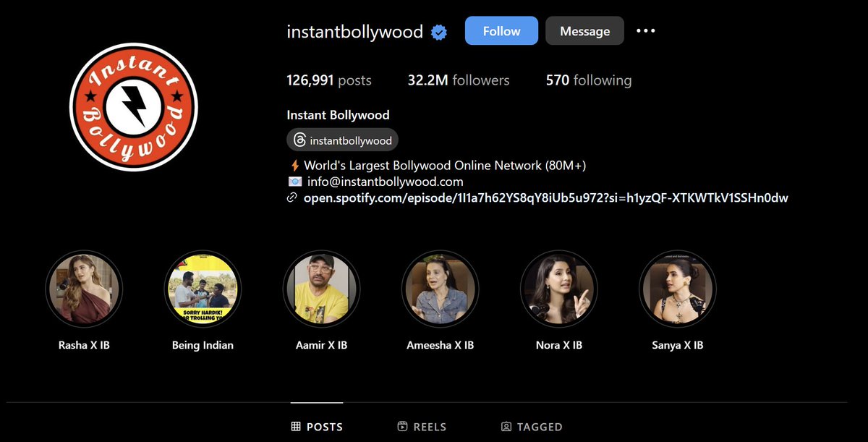Viewport: 868px width, 442px height.
Task: Click the link chain icon before the Spotify URL
Action: click(x=292, y=197)
